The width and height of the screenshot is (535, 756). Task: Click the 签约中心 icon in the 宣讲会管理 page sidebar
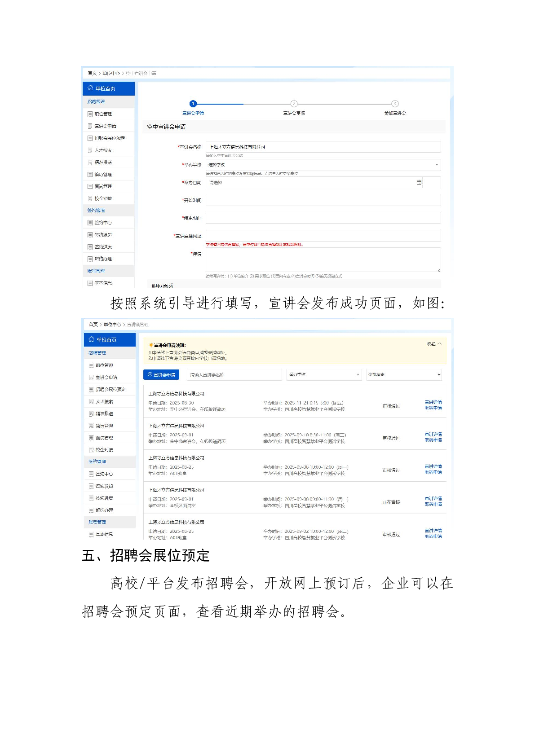pyautogui.click(x=91, y=474)
